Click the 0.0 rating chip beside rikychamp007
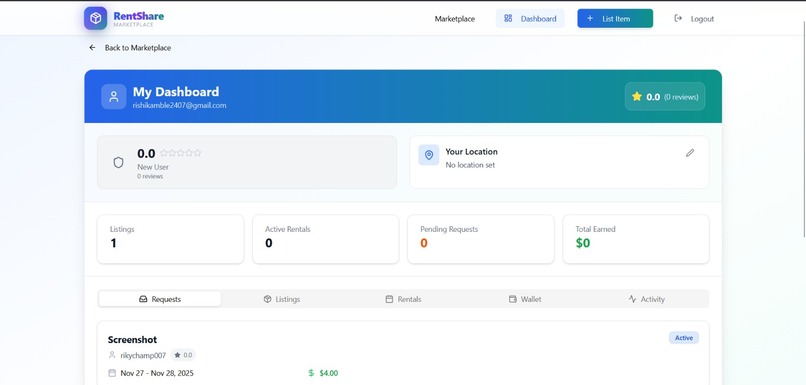This screenshot has height=385, width=806. (x=183, y=355)
